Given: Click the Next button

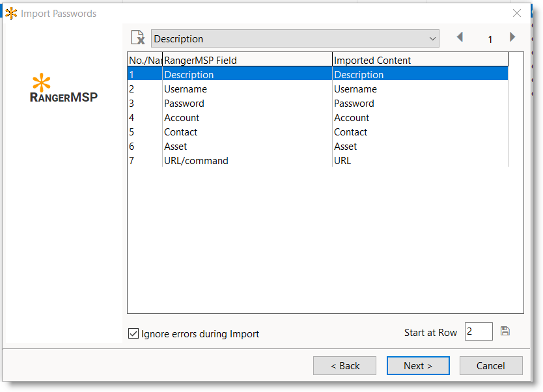Looking at the screenshot, I should tap(418, 366).
